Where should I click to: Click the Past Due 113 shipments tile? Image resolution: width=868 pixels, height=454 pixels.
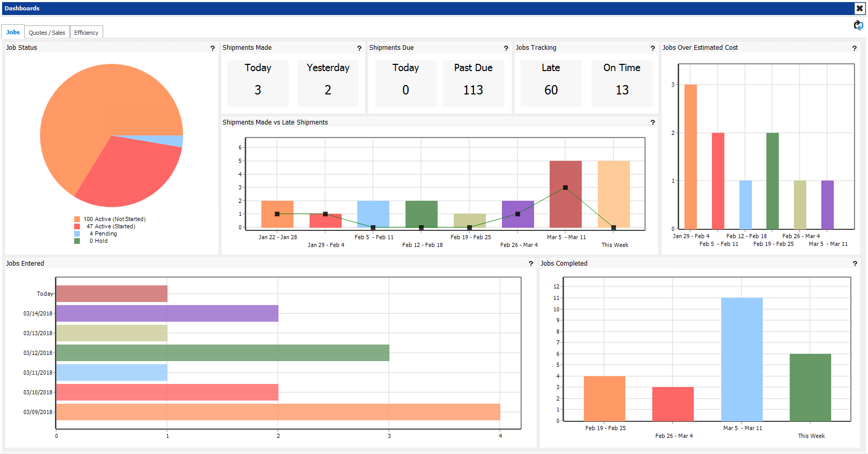click(473, 83)
